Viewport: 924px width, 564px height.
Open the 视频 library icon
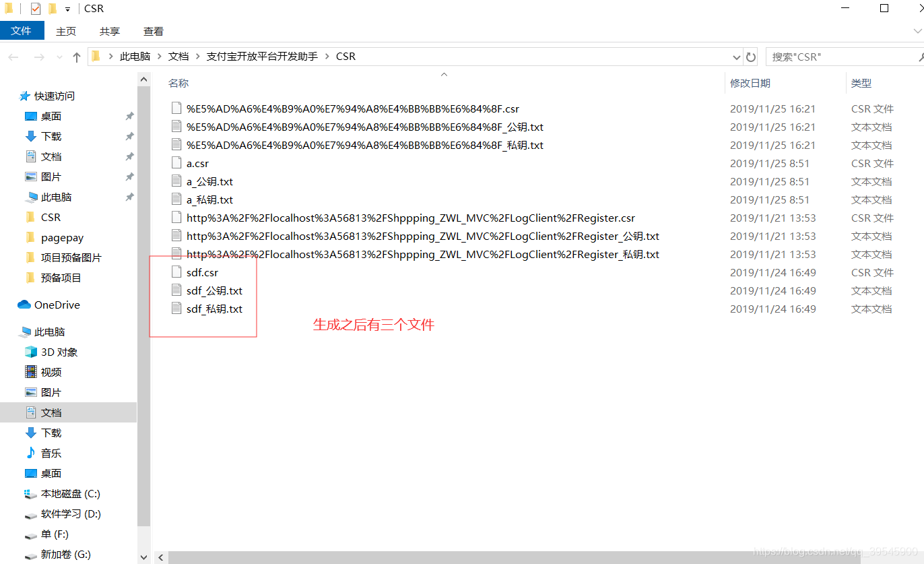pyautogui.click(x=31, y=372)
